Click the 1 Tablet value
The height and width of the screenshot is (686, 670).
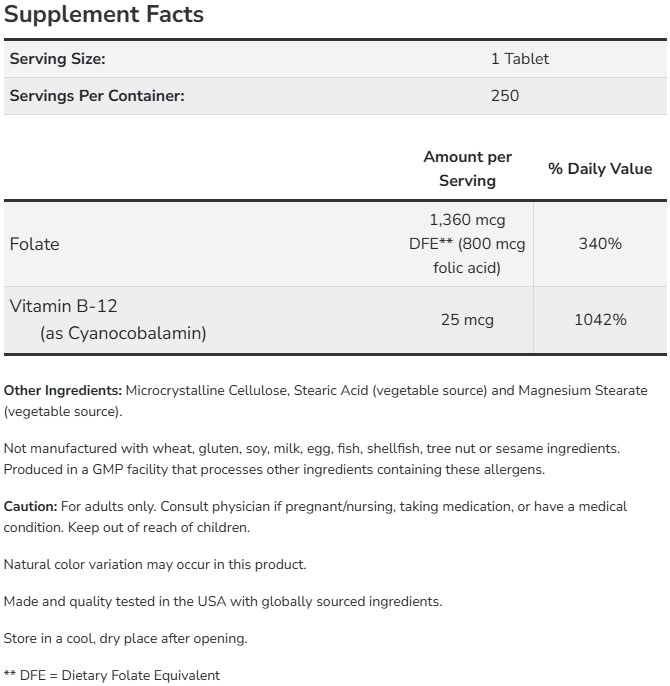point(519,59)
